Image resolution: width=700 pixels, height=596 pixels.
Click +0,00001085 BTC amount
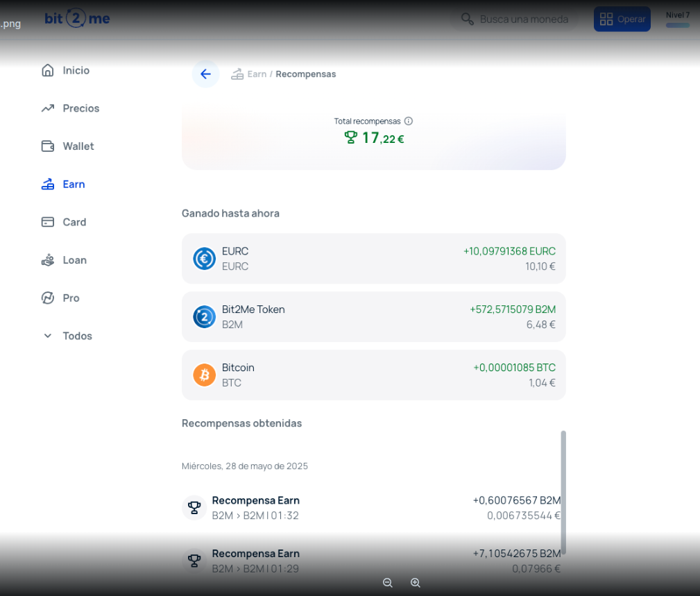pos(515,368)
